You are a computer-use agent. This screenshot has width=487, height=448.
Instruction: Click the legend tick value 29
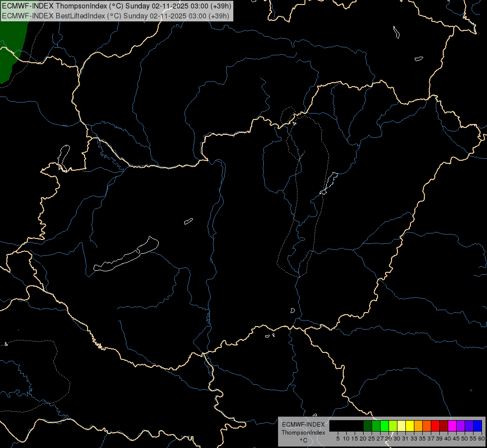pyautogui.click(x=388, y=439)
